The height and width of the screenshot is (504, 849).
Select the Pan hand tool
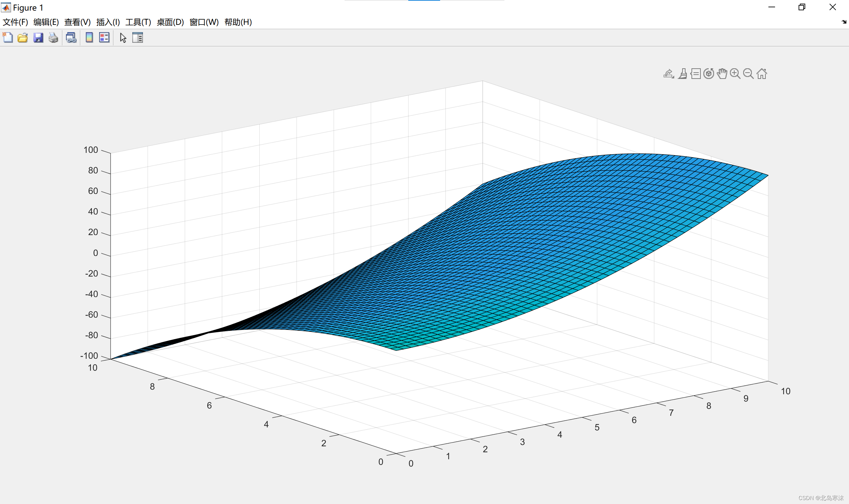722,73
